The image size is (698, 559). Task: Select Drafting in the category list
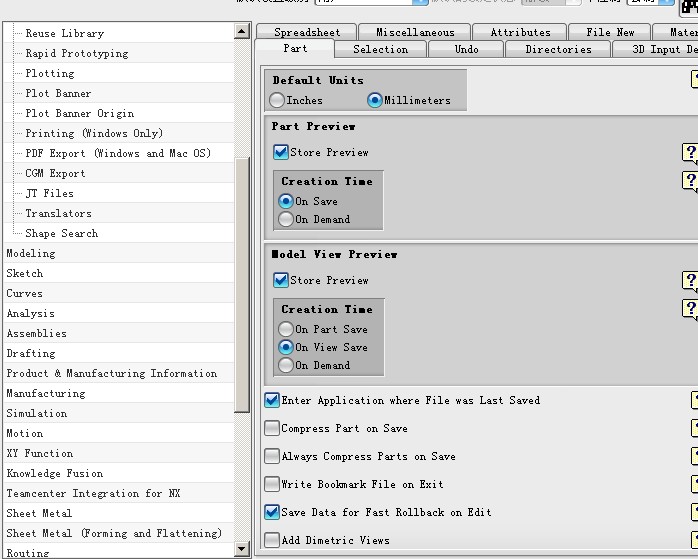tap(31, 353)
